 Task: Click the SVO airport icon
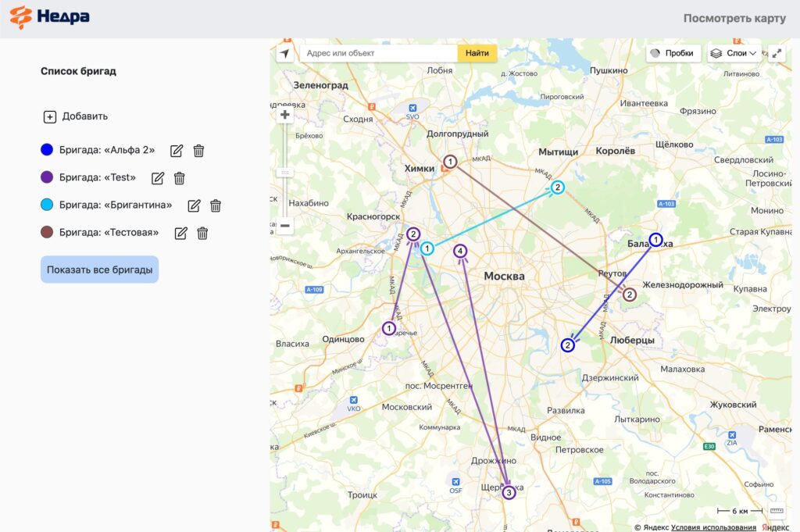412,108
